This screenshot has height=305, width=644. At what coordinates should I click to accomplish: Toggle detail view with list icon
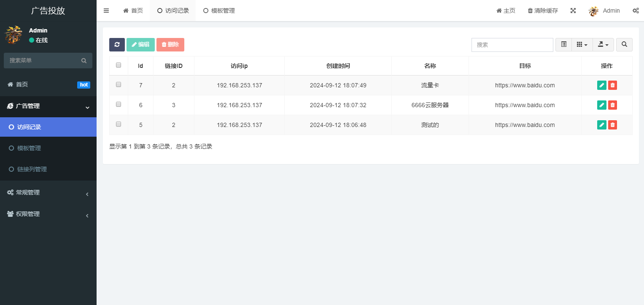[x=563, y=44]
